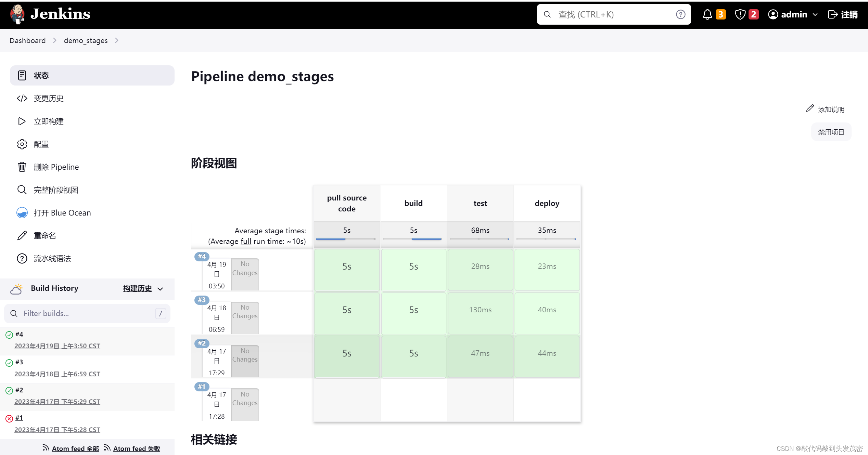Screen dimensions: 868x455
Task: Click the 变更历史 change history icon
Action: (22, 97)
